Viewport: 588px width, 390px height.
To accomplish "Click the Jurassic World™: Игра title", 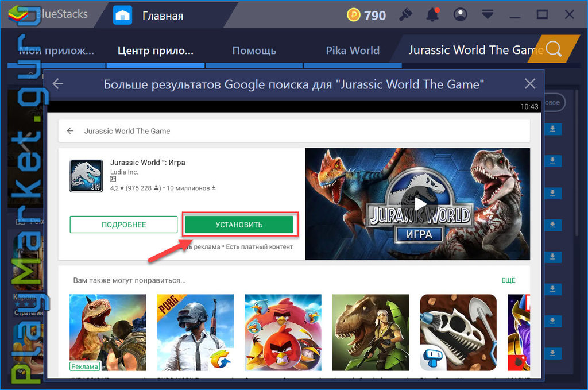I will [148, 163].
